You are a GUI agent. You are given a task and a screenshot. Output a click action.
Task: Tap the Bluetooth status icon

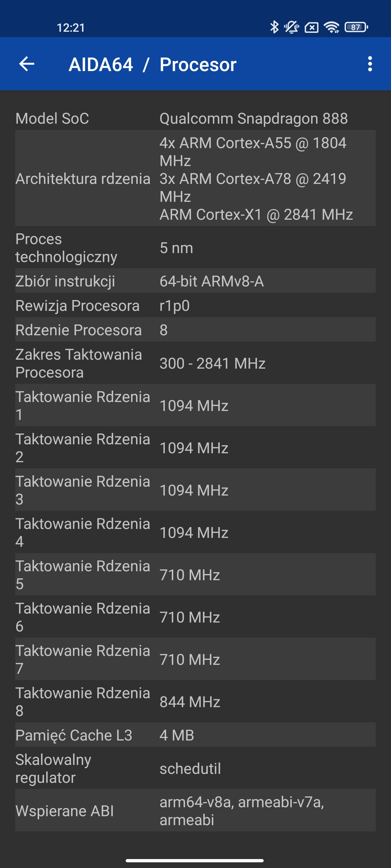click(x=274, y=27)
